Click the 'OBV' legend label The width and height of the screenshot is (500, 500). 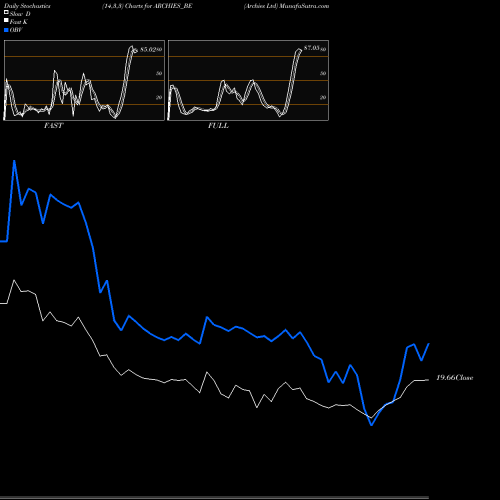pyautogui.click(x=16, y=30)
